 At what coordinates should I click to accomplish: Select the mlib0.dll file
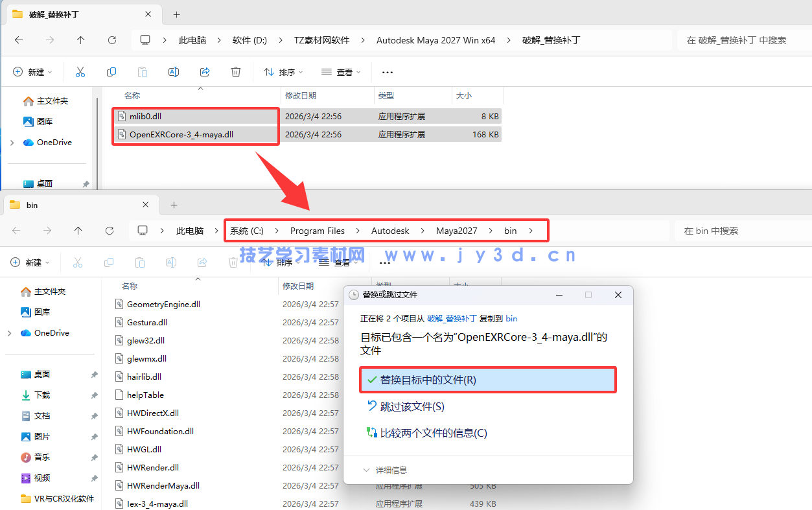(x=145, y=117)
